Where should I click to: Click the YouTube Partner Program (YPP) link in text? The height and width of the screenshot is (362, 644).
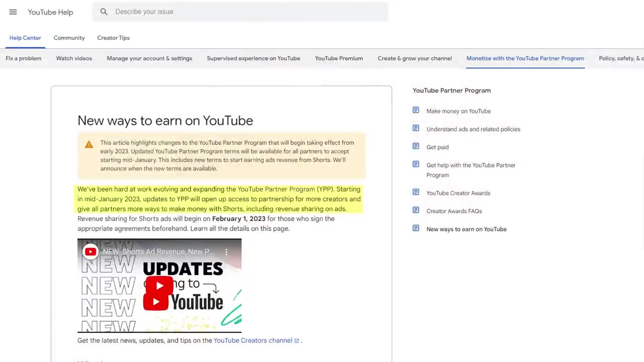[285, 189]
